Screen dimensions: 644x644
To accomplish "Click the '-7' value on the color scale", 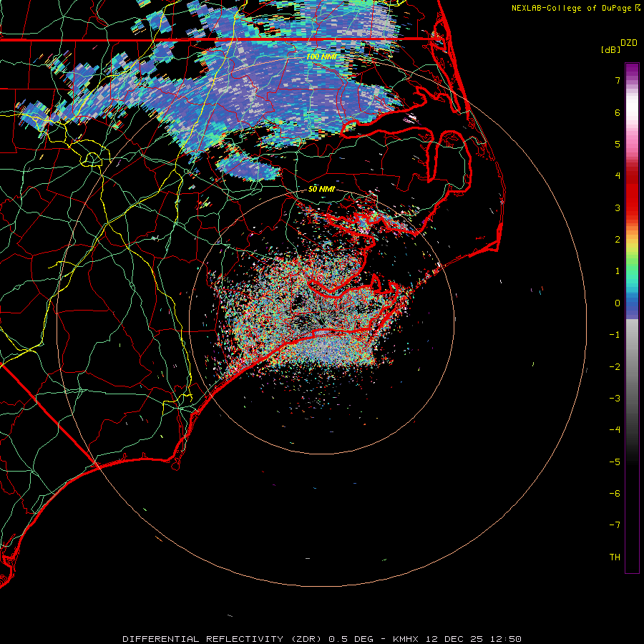I will tap(615, 525).
